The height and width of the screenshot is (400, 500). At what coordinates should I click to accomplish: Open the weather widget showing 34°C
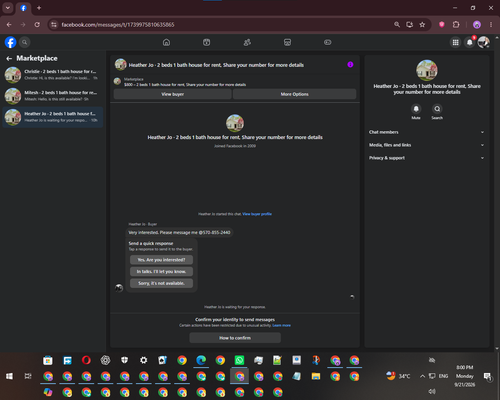click(398, 376)
